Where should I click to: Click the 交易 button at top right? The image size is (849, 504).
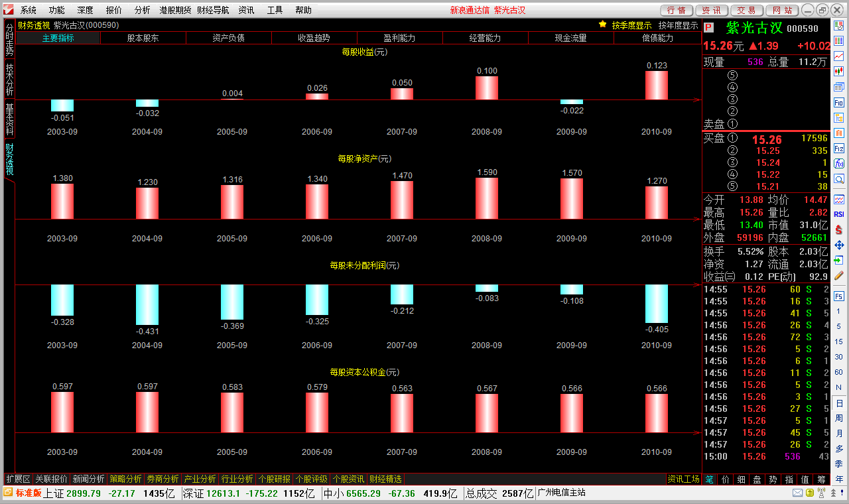(x=747, y=10)
